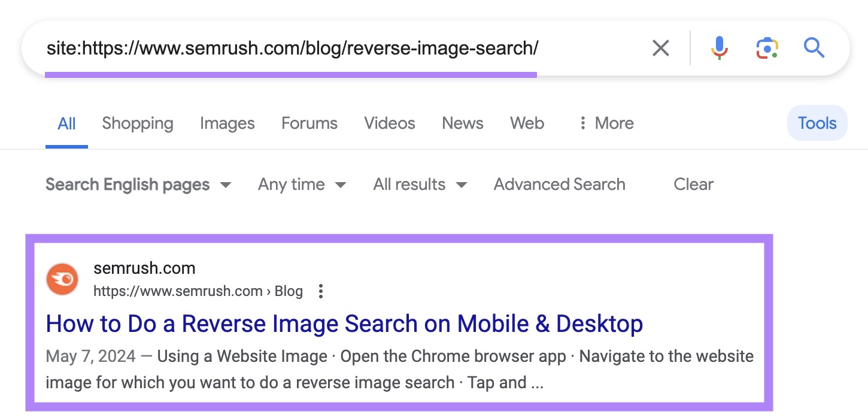Open Advanced Search
Viewport: 868px width, 417px height.
[559, 185]
